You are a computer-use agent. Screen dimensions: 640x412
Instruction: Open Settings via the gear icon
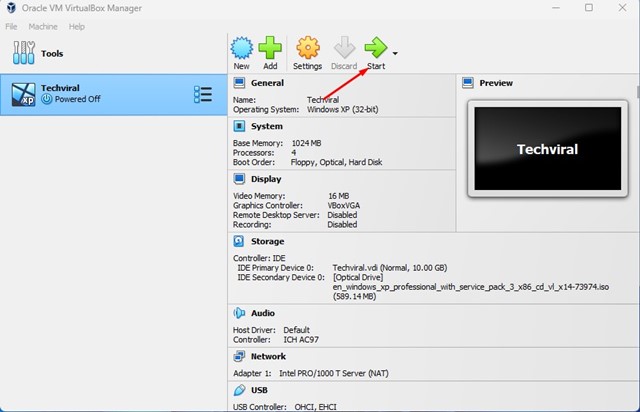307,48
